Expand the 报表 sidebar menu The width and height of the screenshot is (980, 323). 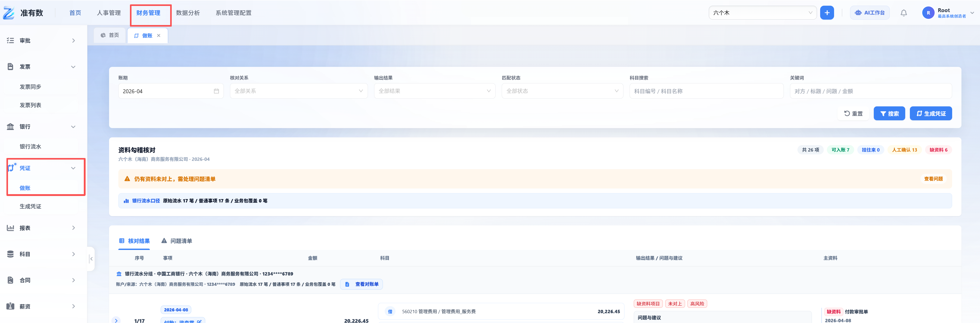pyautogui.click(x=73, y=228)
